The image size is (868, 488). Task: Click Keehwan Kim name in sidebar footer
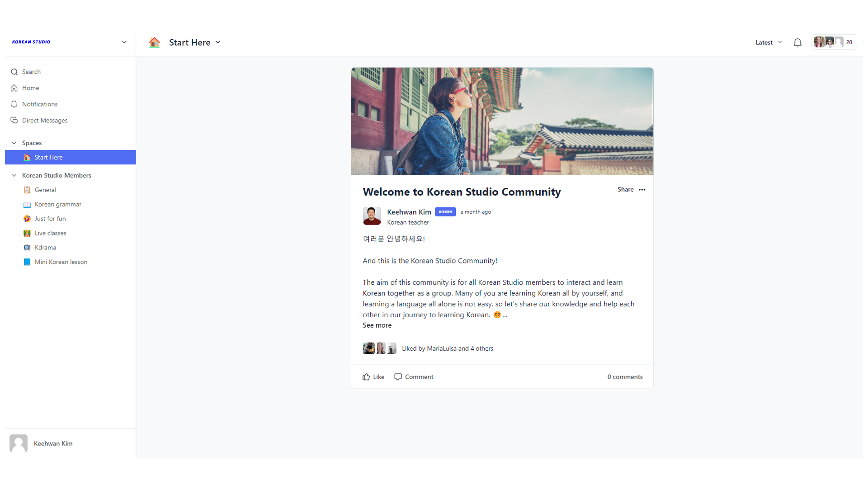pyautogui.click(x=53, y=444)
